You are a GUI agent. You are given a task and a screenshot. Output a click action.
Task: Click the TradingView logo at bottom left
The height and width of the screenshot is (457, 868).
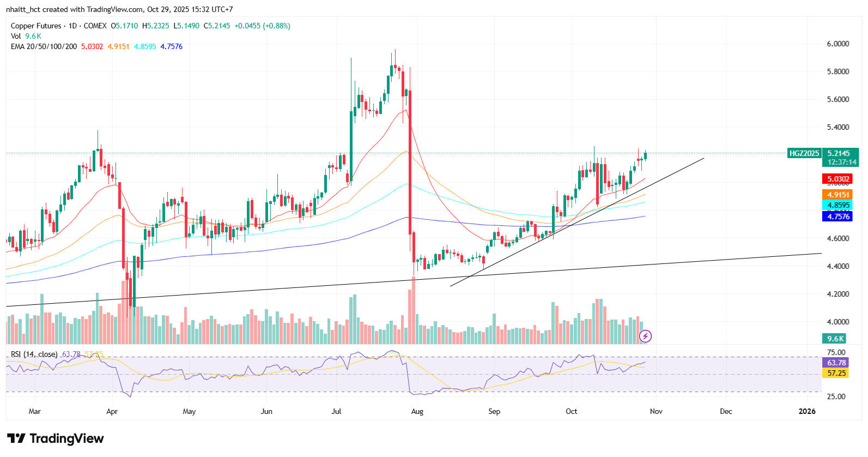tap(55, 438)
